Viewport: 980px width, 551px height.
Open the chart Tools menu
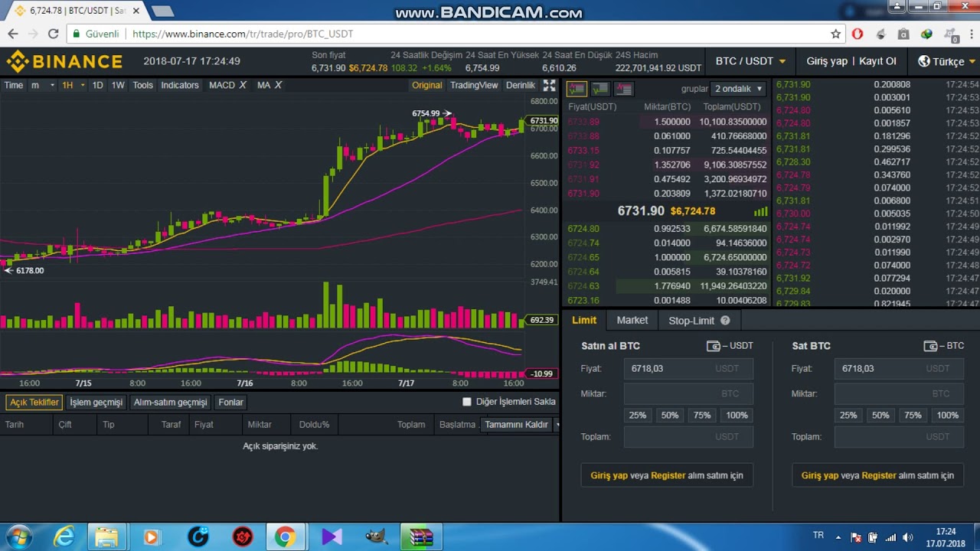(x=142, y=85)
